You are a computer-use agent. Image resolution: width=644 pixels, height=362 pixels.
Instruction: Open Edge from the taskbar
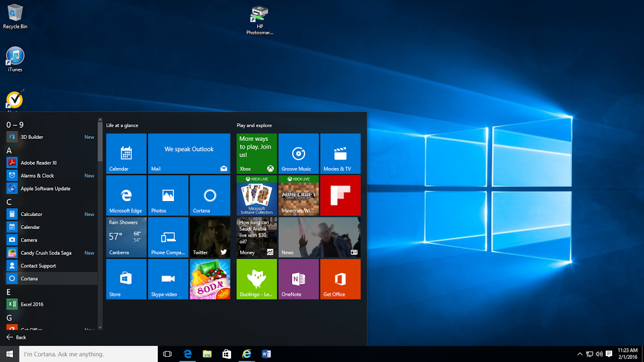pos(187,354)
